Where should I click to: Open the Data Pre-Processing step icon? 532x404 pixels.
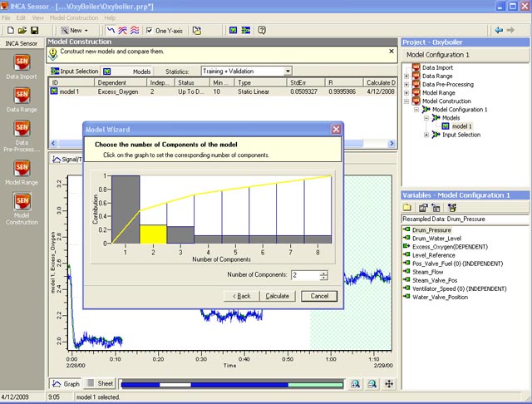coord(22,127)
